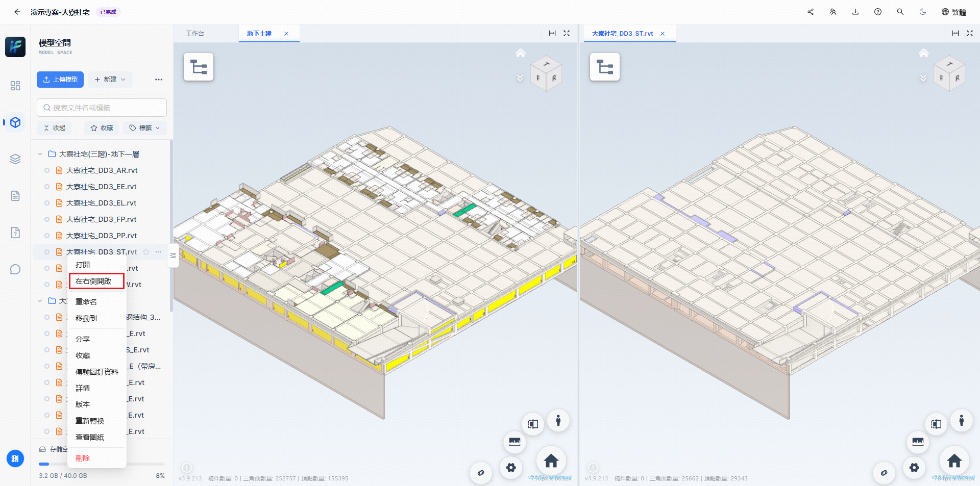Reset to home view in right viewer
Viewport: 980px width, 486px height.
(x=954, y=461)
